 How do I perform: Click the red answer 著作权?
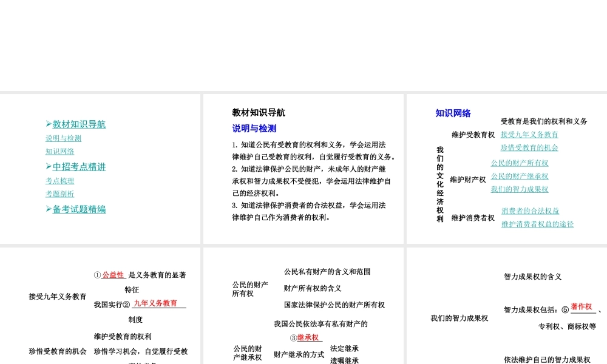(x=582, y=306)
